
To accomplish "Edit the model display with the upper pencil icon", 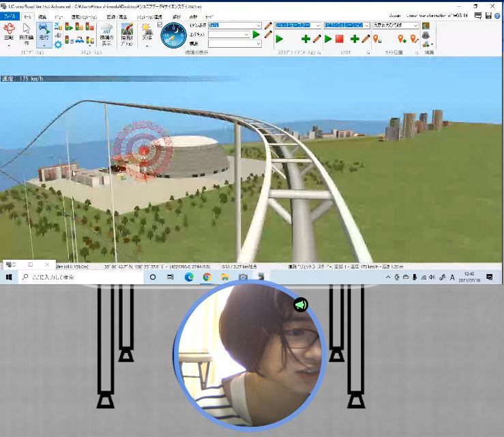I will [x=269, y=25].
